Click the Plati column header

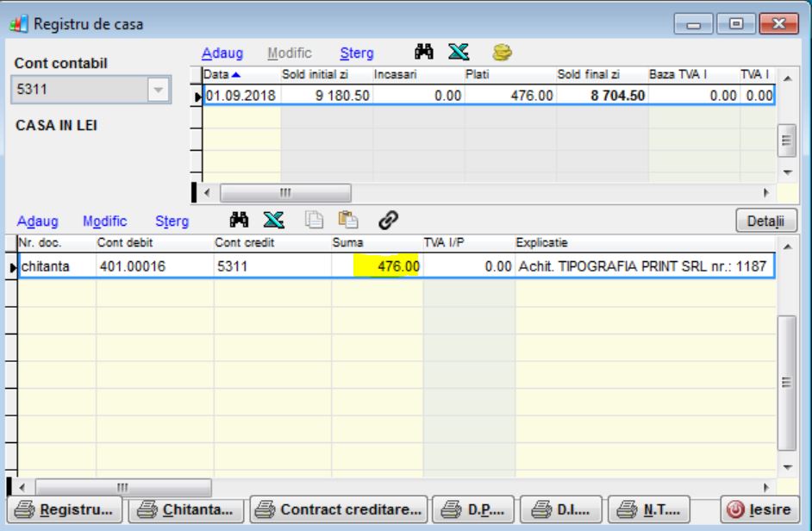[x=509, y=75]
